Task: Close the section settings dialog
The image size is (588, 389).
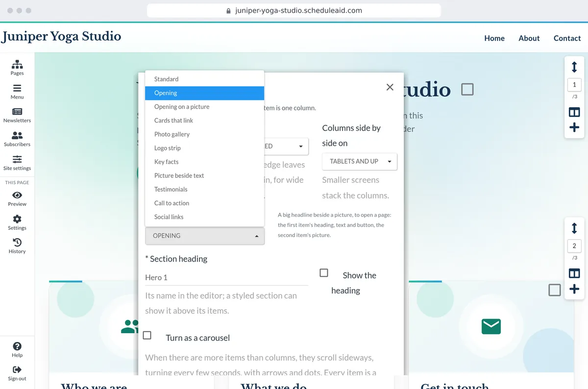Action: coord(390,87)
